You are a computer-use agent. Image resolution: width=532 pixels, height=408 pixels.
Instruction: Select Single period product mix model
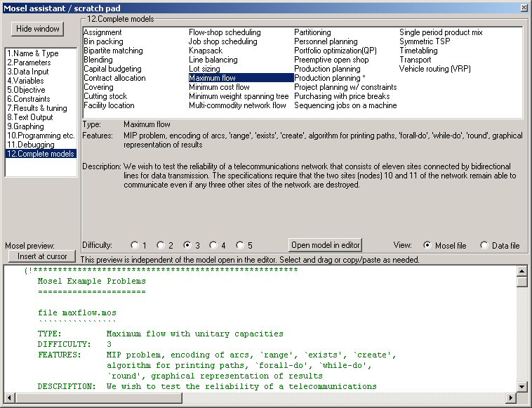click(x=441, y=32)
